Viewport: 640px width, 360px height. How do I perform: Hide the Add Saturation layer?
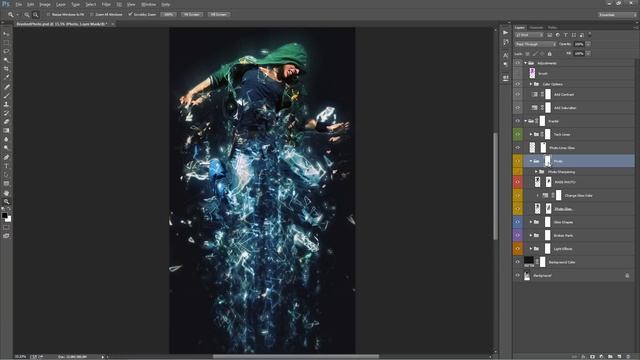pyautogui.click(x=518, y=108)
